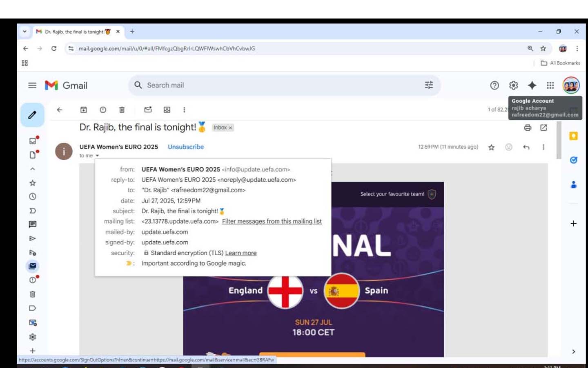Open Trash folder in the sidebar

33,294
